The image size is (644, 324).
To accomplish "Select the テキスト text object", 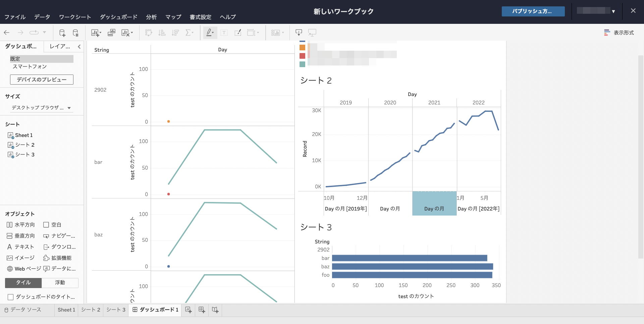I will (x=20, y=247).
